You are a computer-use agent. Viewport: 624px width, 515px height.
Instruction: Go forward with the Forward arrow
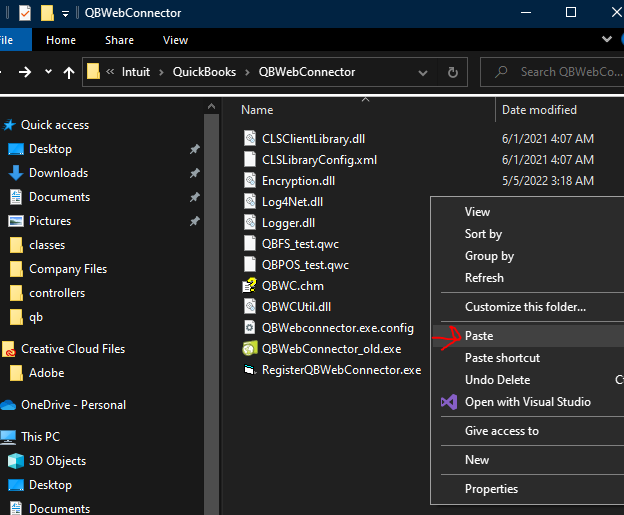25,72
